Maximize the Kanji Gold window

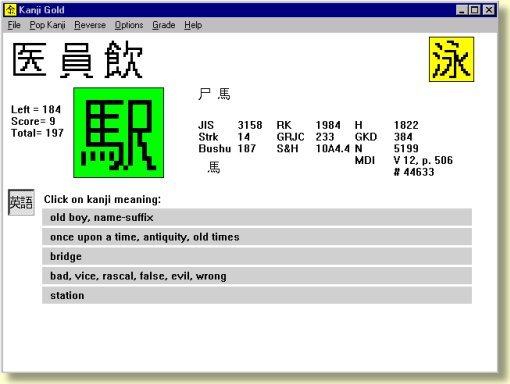pyautogui.click(x=474, y=10)
